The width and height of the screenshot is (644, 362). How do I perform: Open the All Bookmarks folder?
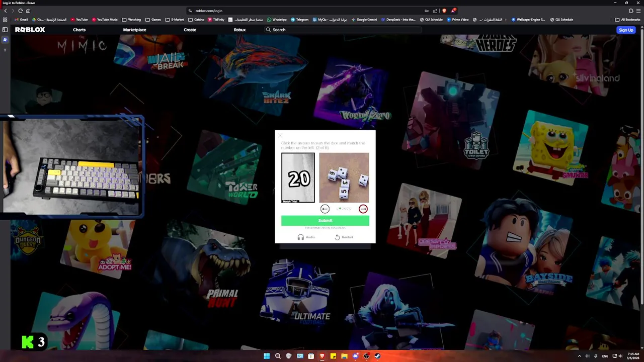(628, 20)
